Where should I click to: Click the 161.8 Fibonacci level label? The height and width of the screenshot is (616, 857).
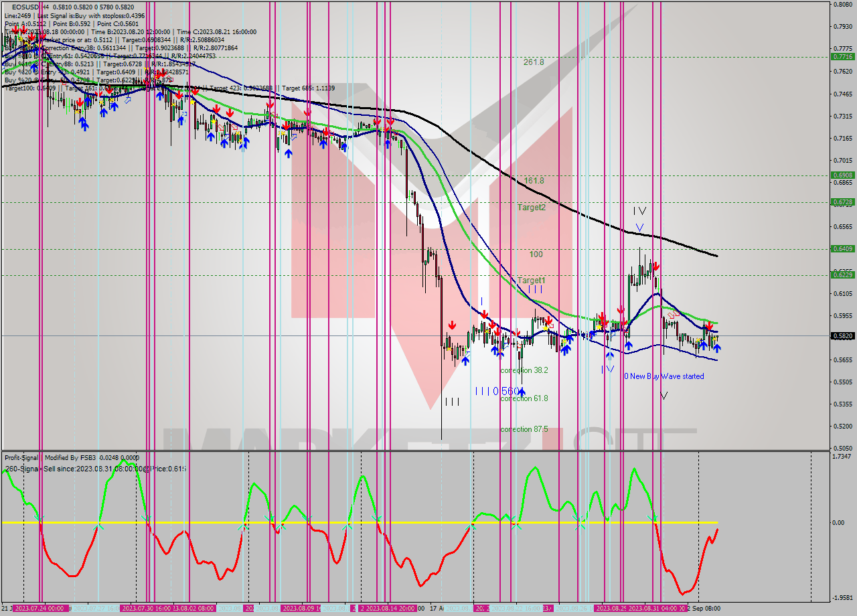[x=534, y=181]
